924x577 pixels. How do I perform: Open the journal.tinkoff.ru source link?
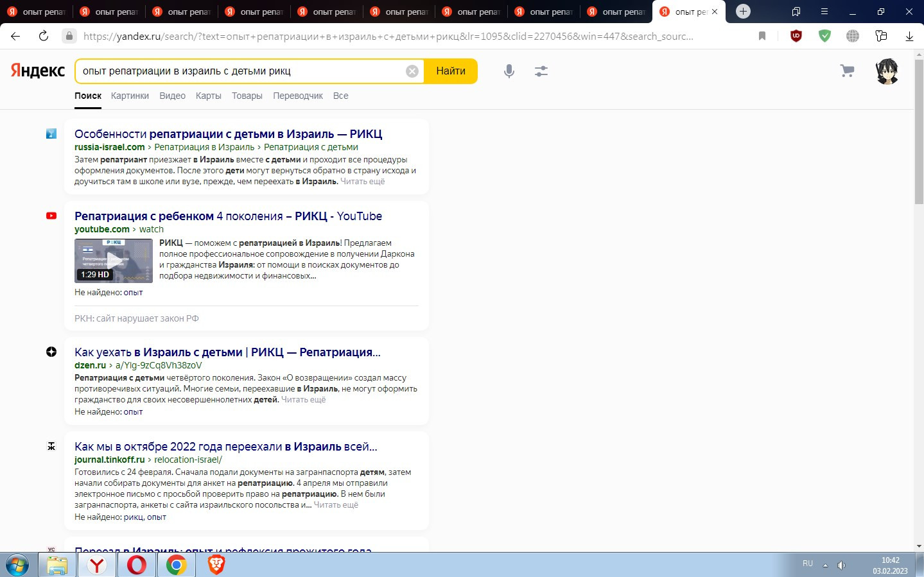point(110,460)
